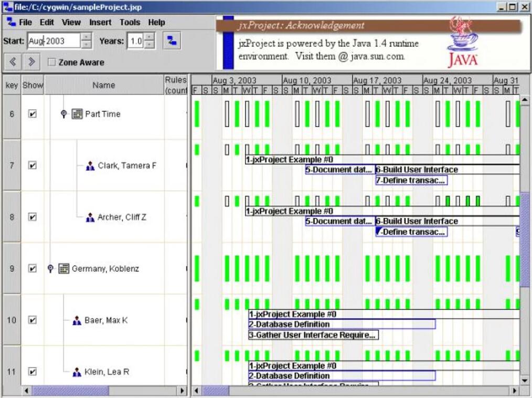
Task: Click the person icon for Baer, Max K
Action: (77, 320)
